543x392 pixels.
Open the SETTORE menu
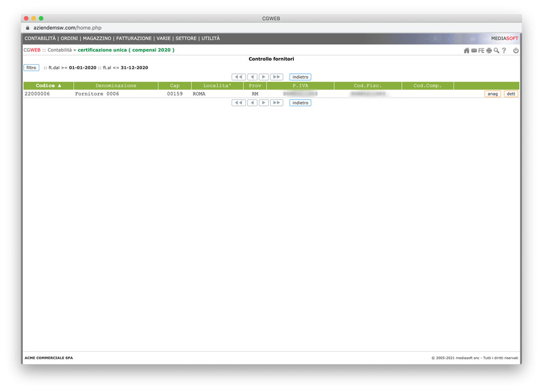[x=186, y=38]
